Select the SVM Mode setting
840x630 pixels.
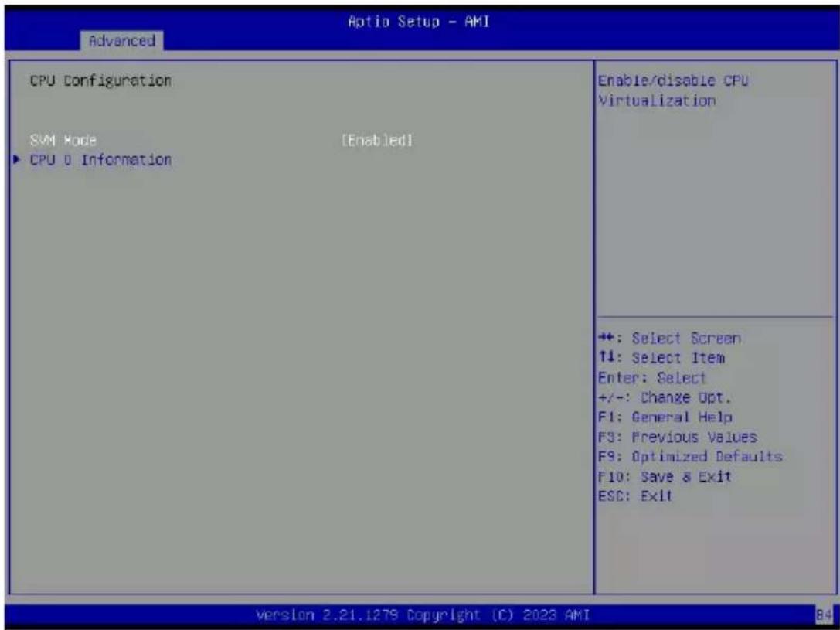(x=63, y=141)
